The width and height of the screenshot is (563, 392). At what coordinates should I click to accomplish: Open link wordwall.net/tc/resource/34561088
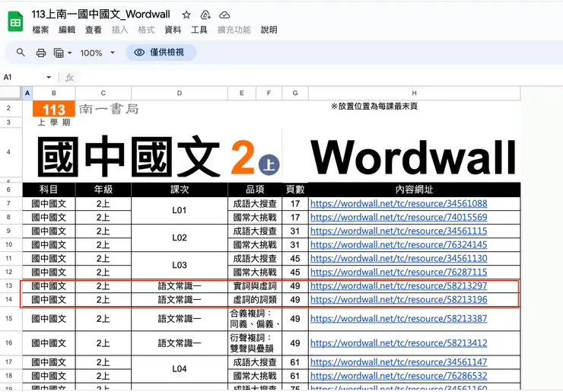point(399,204)
